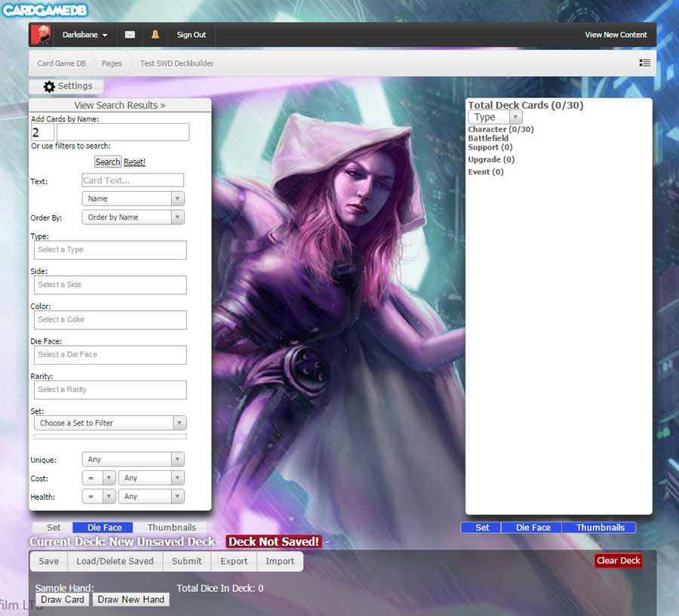Open the Select a Die Face field
Screen dimensions: 679x616
[110, 355]
